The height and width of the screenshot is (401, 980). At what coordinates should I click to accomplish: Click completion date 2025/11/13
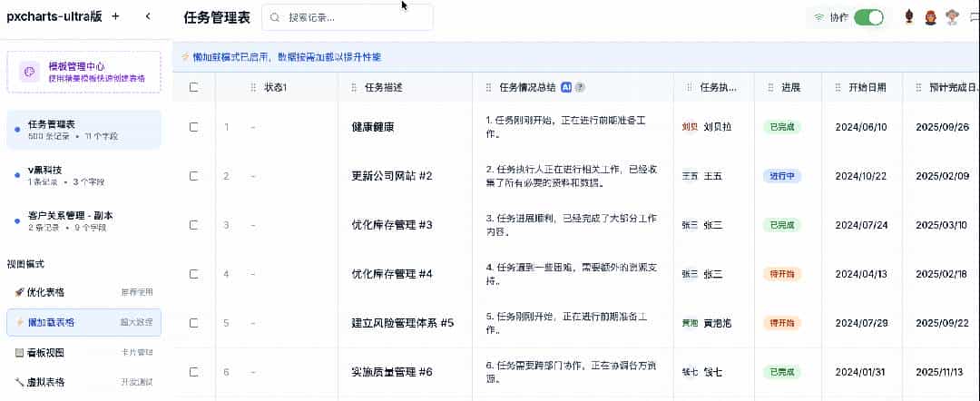942,372
